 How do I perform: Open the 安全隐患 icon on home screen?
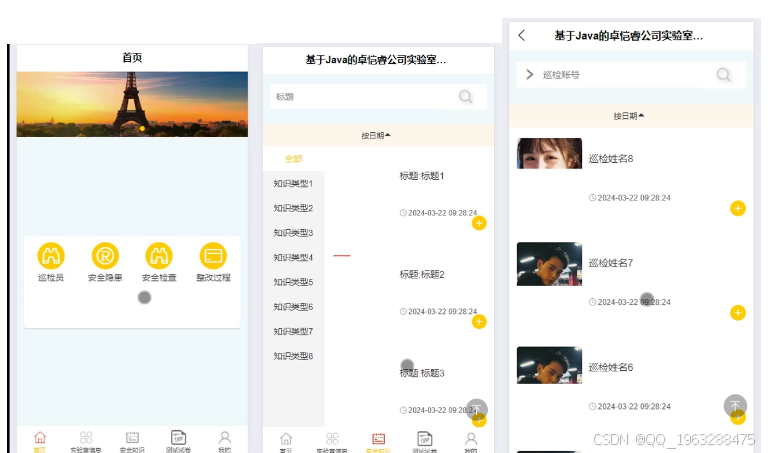105,256
